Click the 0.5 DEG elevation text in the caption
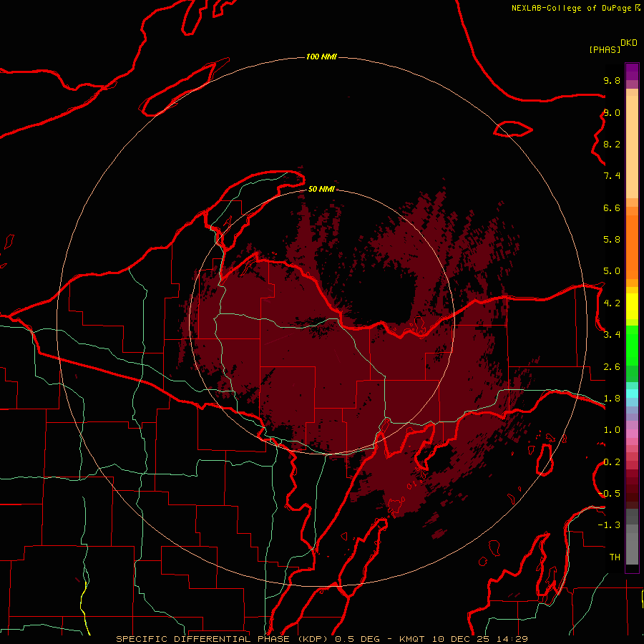This screenshot has width=644, height=644. [x=356, y=639]
